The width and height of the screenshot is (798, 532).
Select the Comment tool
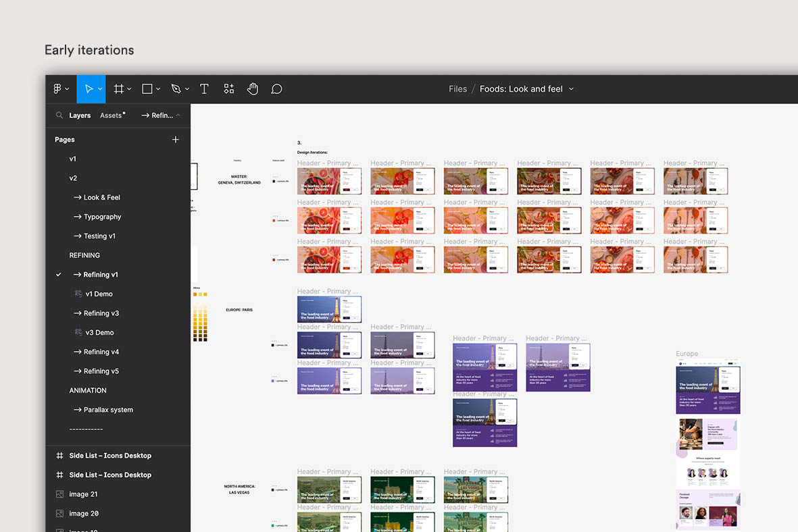tap(276, 89)
